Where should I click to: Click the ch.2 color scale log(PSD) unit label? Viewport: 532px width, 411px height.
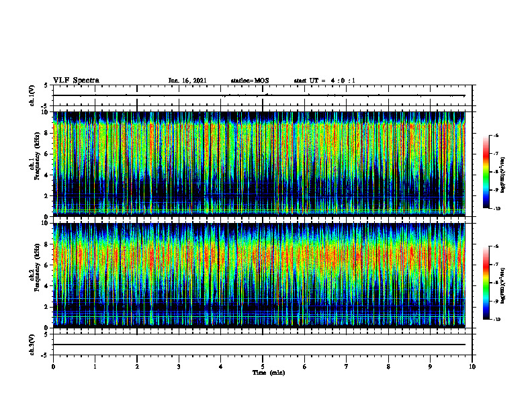point(503,286)
